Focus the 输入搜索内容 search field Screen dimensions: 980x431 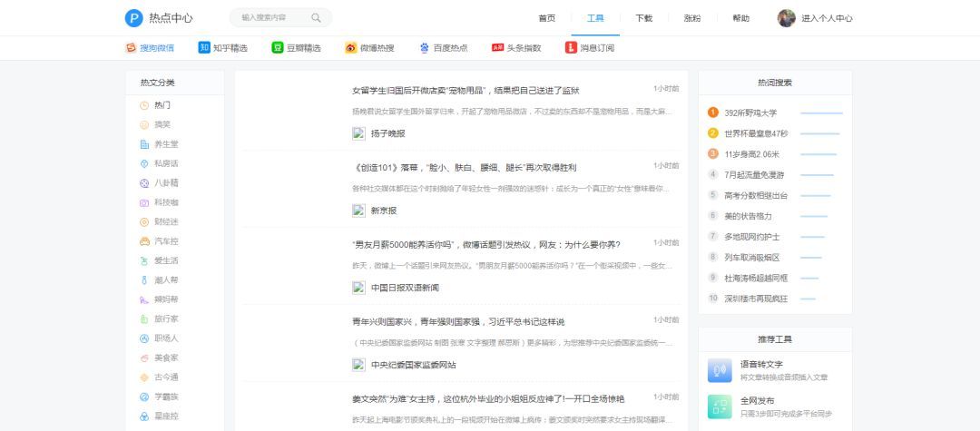point(269,18)
